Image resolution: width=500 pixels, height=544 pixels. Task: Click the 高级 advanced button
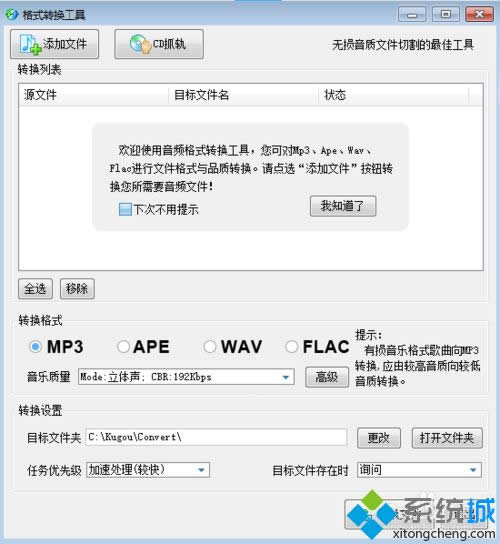(327, 377)
